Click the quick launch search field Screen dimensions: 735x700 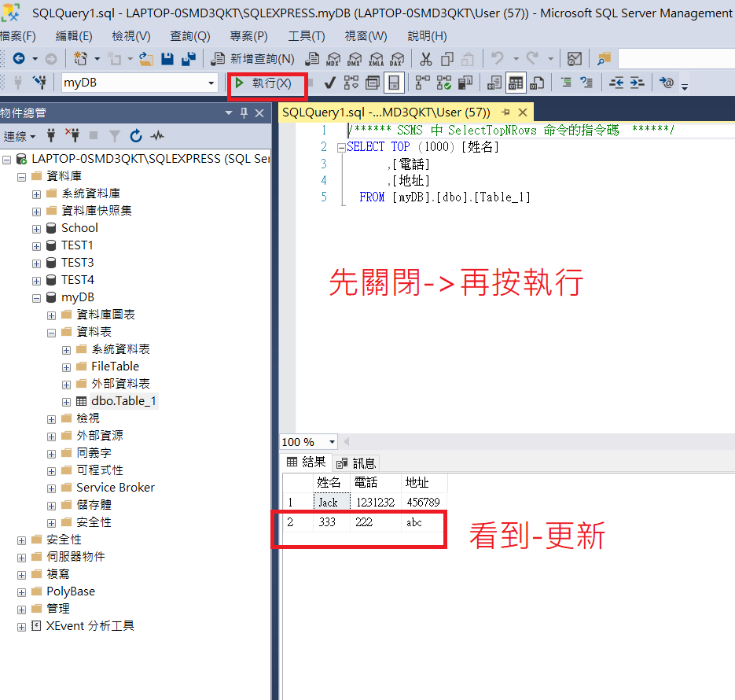click(676, 59)
